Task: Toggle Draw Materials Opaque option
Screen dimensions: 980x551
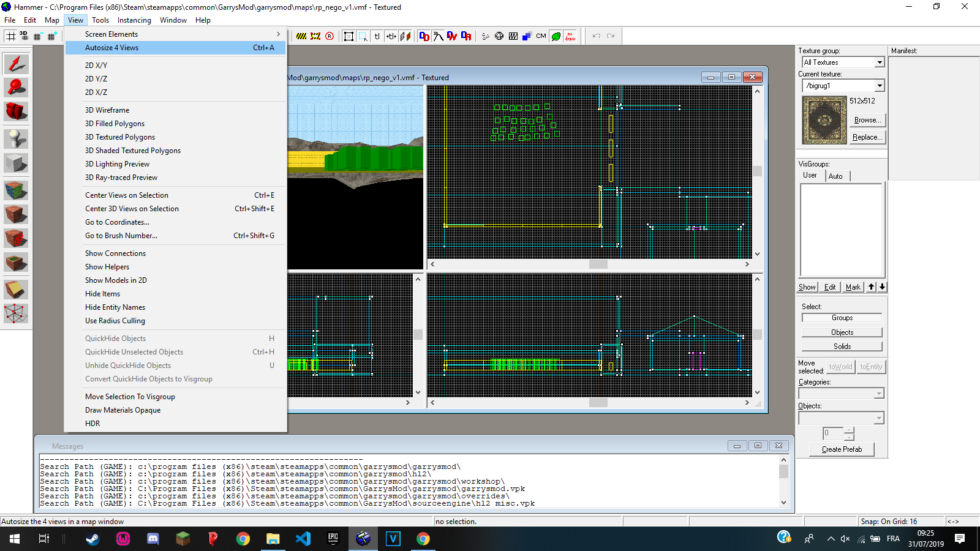Action: pos(176,410)
